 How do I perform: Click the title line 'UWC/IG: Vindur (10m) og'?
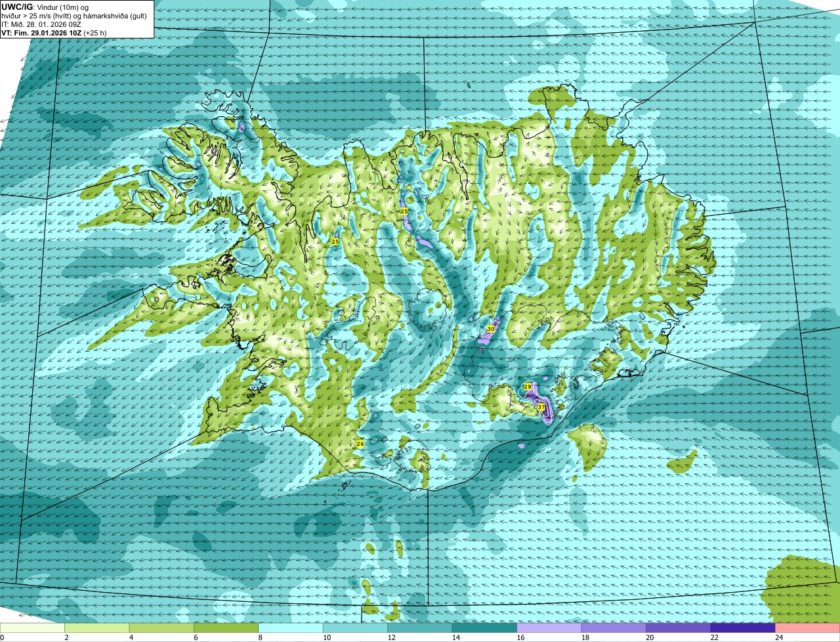point(45,7)
